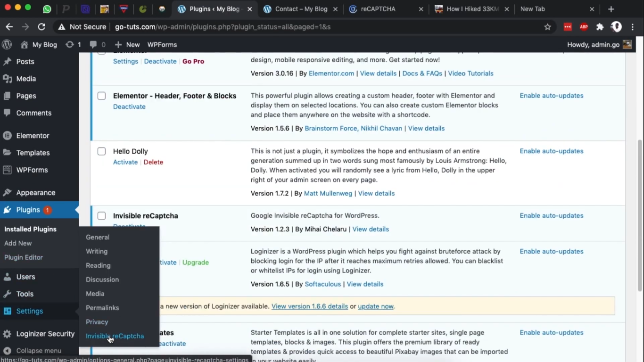Screen dimensions: 644x362
Task: Open the comments bubble in admin bar
Action: click(97, 45)
